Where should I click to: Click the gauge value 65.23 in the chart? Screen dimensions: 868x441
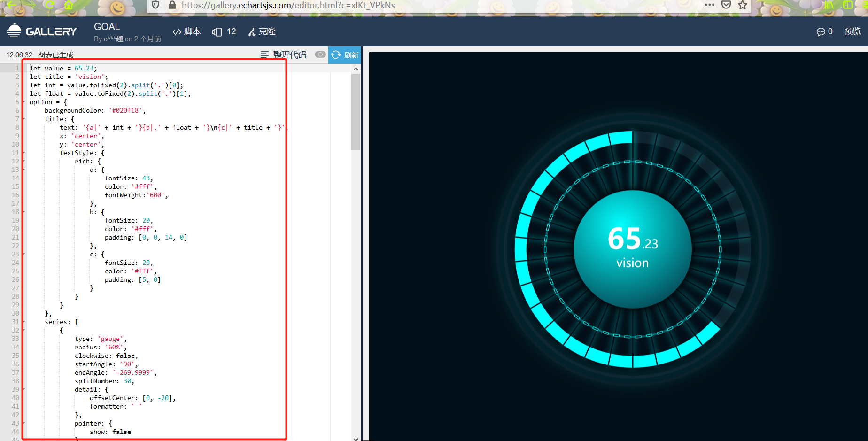632,239
